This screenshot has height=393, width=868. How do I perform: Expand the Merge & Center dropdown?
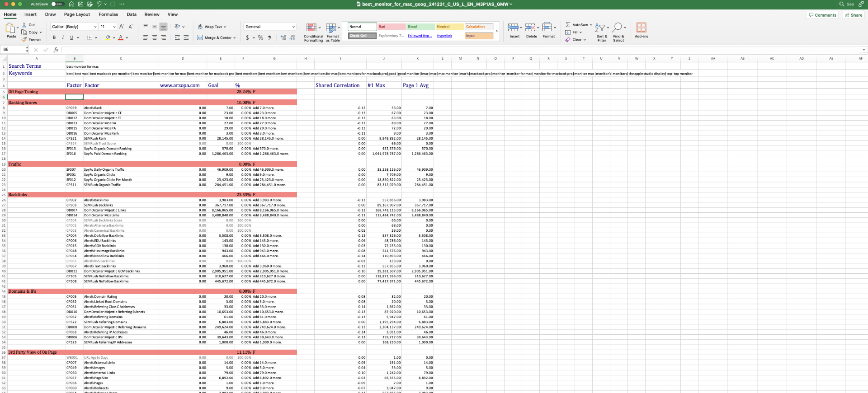click(x=235, y=38)
